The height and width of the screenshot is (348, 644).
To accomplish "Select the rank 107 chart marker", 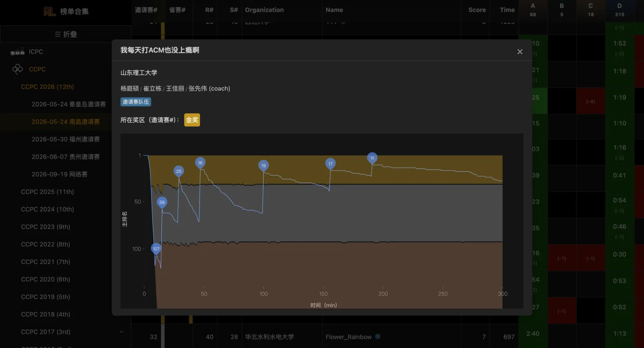I will pyautogui.click(x=156, y=249).
